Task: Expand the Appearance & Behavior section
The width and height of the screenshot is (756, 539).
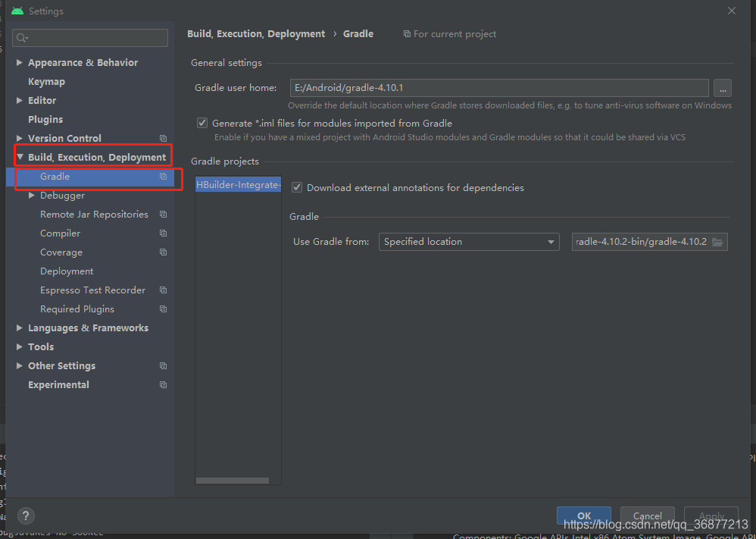Action: tap(19, 62)
